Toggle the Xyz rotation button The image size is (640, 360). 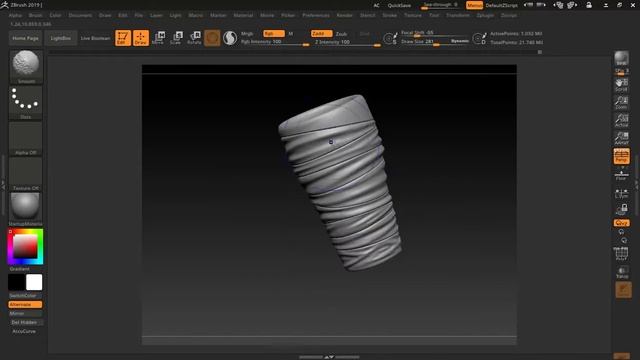(622, 223)
